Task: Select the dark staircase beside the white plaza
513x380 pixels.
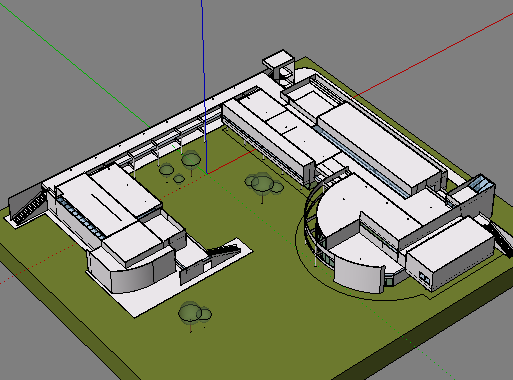Action: click(224, 251)
